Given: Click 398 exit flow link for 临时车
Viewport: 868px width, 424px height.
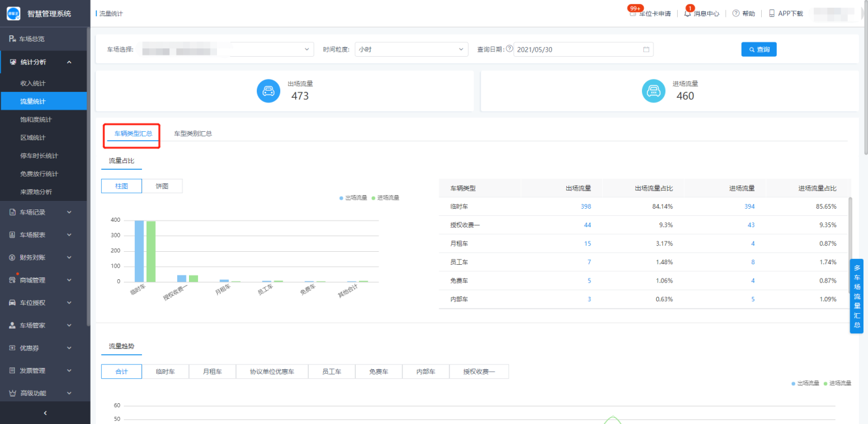Looking at the screenshot, I should [x=585, y=206].
